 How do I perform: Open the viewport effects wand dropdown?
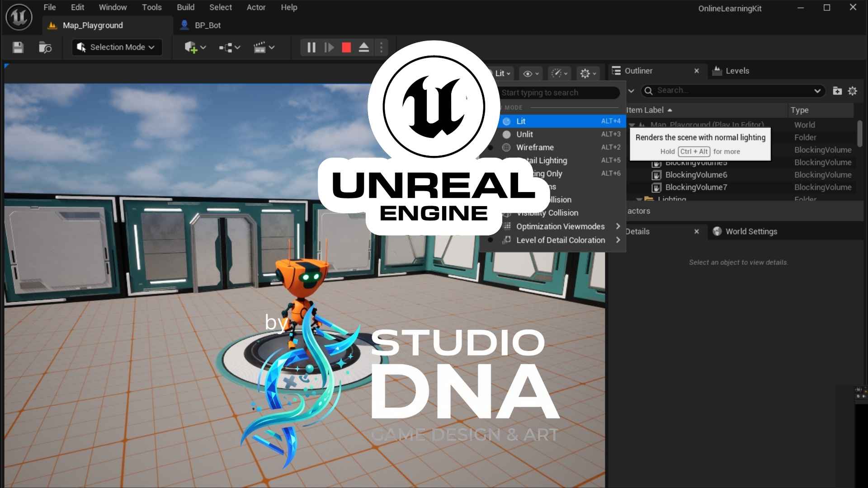coord(559,74)
